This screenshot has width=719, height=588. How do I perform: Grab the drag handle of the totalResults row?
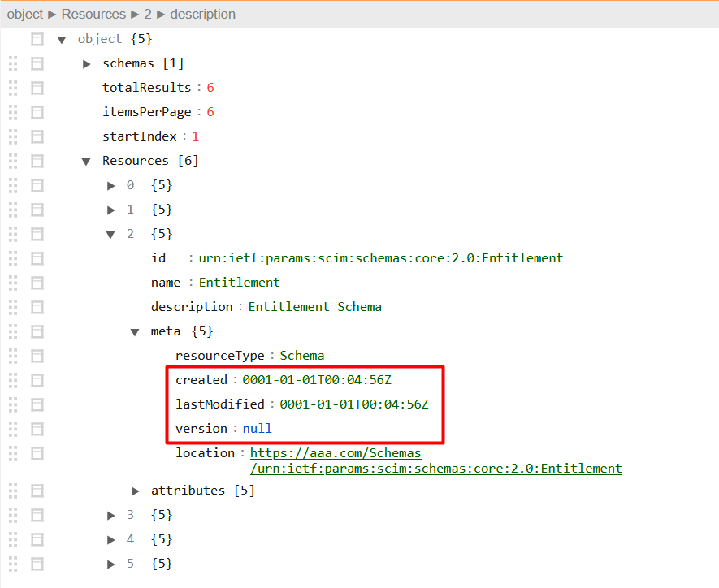pos(13,88)
